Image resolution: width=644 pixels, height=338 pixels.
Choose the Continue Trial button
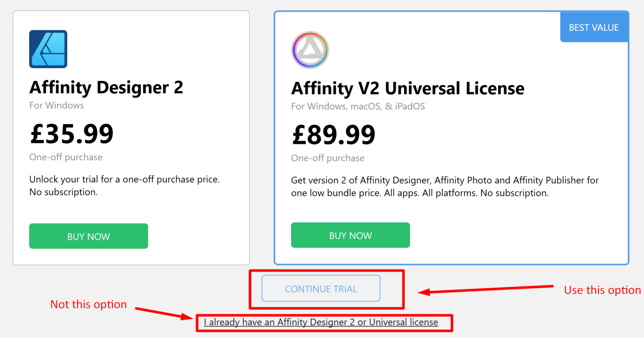point(321,289)
